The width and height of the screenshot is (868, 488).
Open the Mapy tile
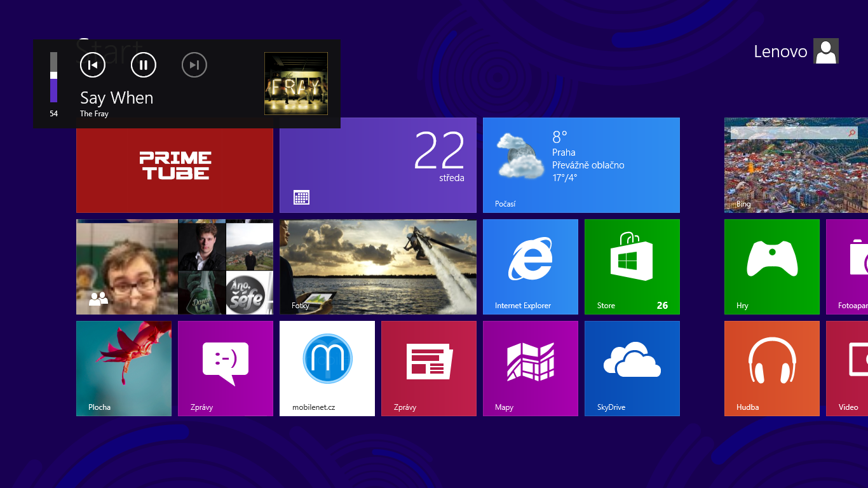pos(530,369)
